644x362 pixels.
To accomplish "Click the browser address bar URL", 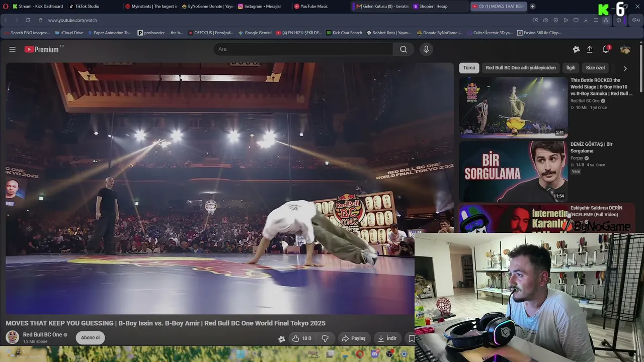I will pos(72,20).
